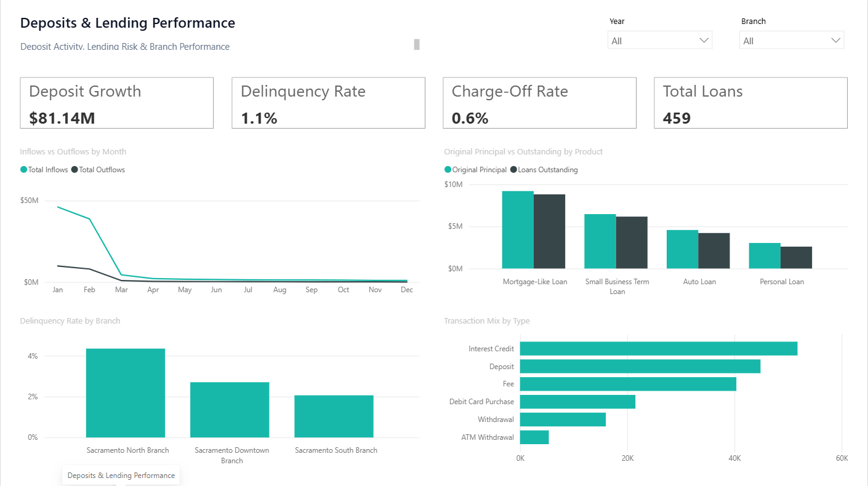Click the Loans Outstanding legend marker

(x=514, y=170)
